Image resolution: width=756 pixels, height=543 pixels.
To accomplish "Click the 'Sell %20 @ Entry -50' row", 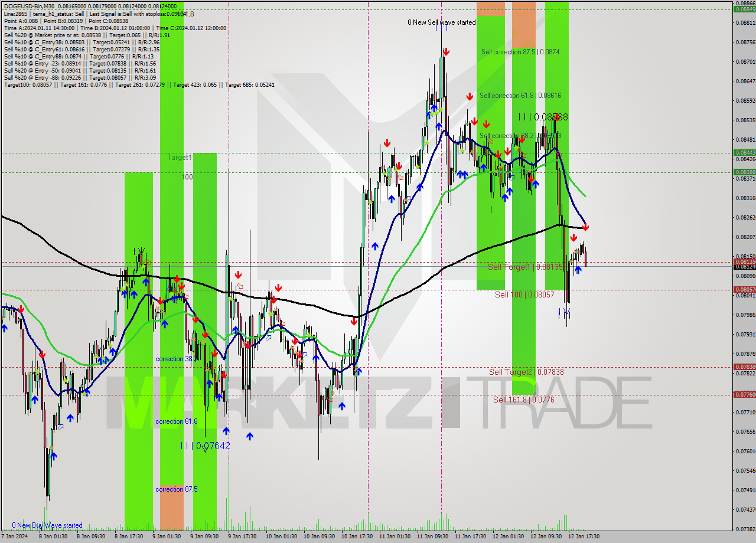I will (x=80, y=70).
